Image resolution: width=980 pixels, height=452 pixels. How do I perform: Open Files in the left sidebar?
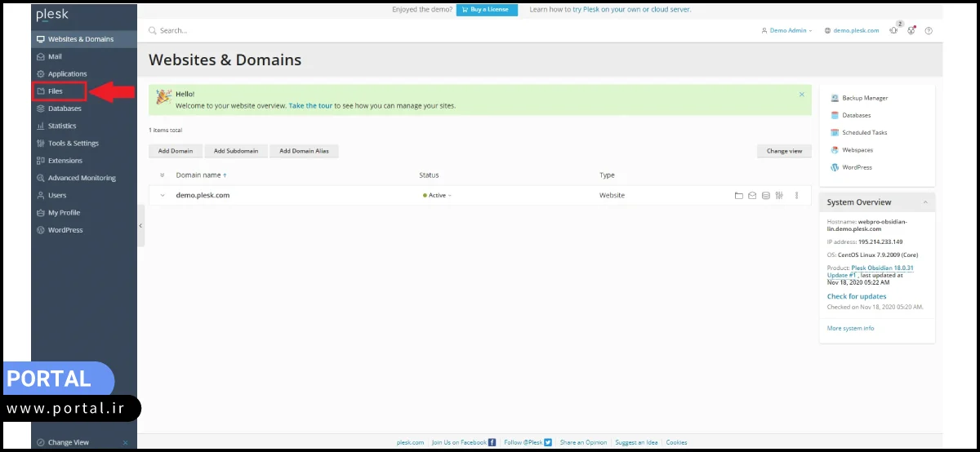pos(56,91)
